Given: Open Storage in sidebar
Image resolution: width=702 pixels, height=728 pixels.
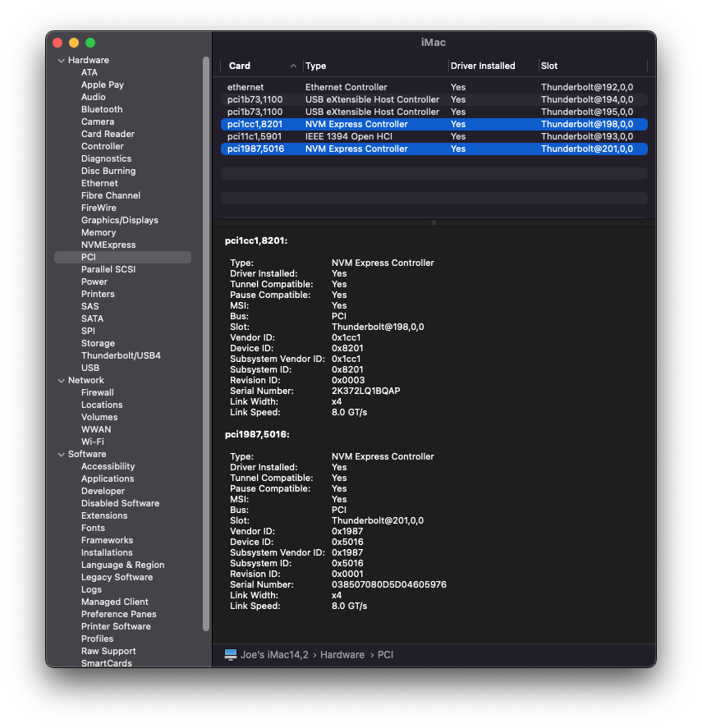Looking at the screenshot, I should [98, 343].
